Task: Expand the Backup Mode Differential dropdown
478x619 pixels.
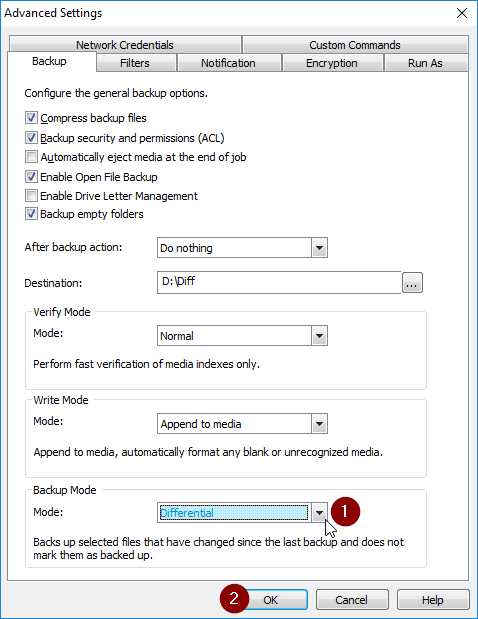Action: (x=319, y=513)
